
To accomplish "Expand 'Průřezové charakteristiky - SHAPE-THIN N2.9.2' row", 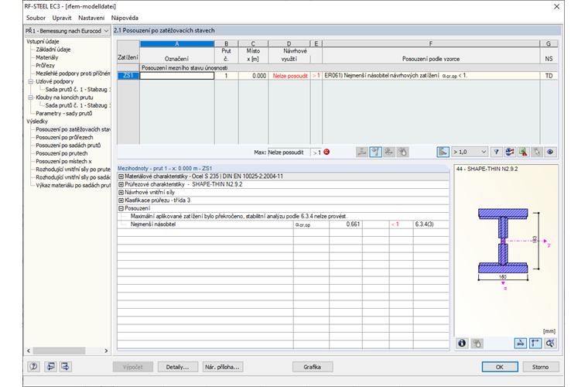I will point(121,184).
